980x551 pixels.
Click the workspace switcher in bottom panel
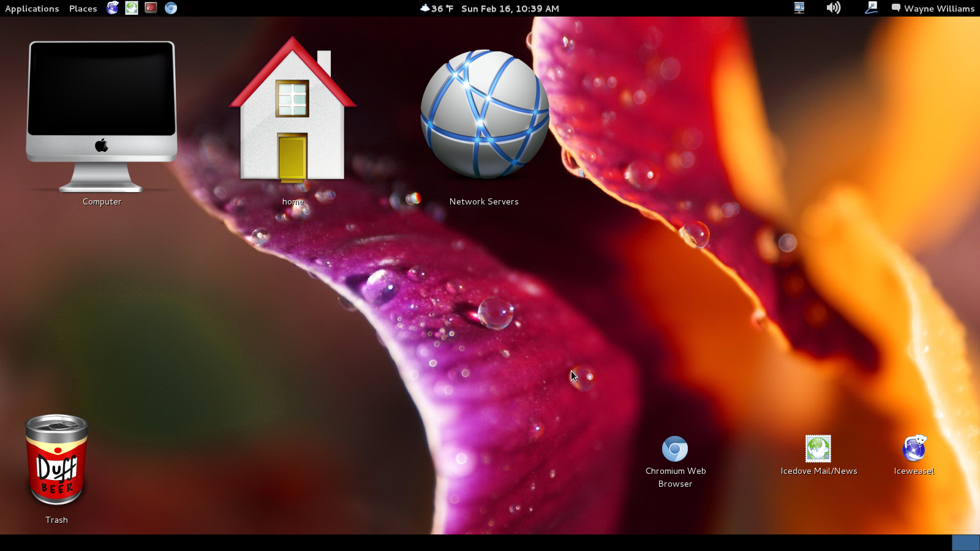click(966, 543)
